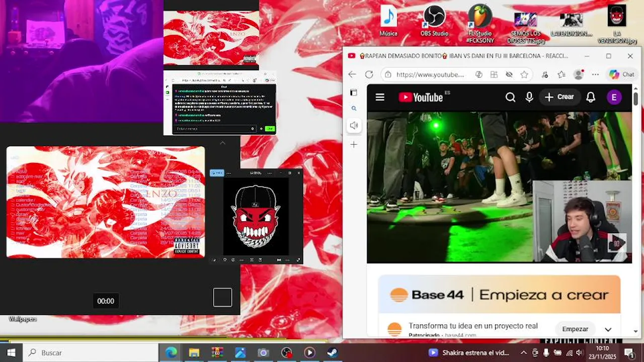
Task: Click the Shakira estrena el vid... news widget
Action: click(469, 352)
